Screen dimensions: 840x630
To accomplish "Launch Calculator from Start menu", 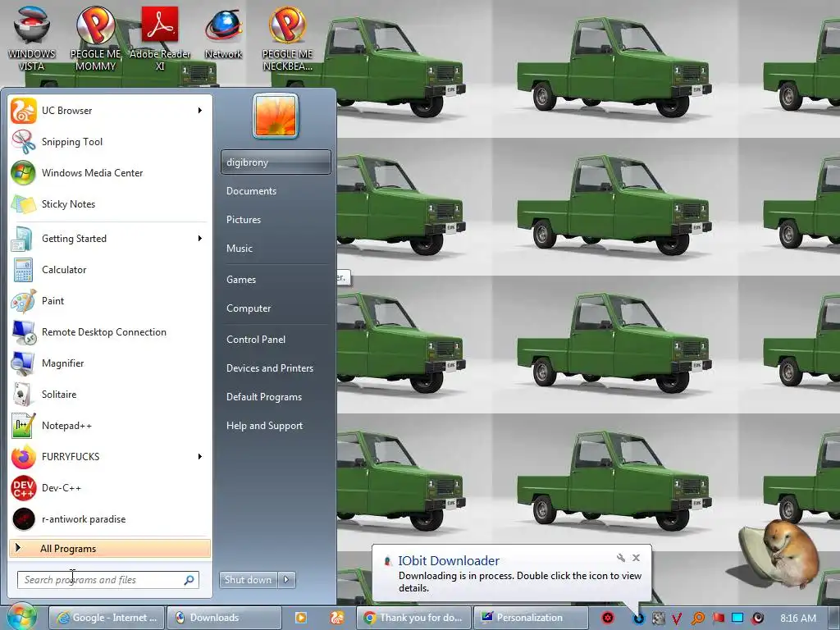I will 110,269.
